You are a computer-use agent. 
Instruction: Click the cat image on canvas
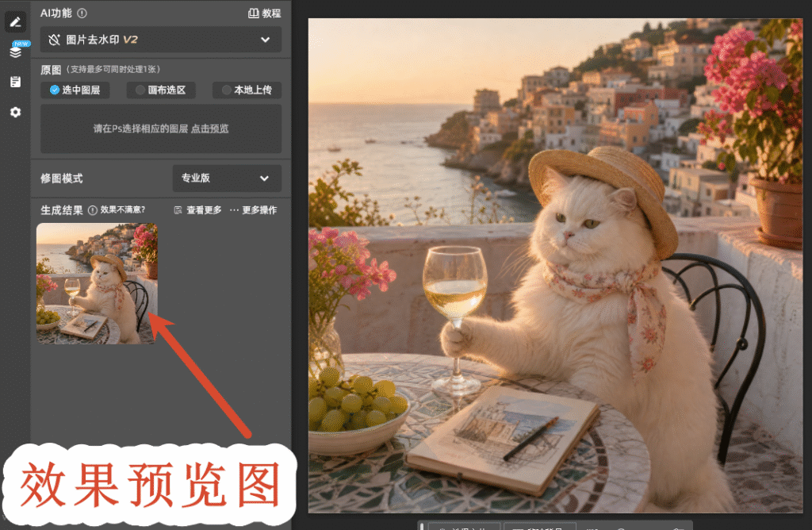[x=555, y=266]
